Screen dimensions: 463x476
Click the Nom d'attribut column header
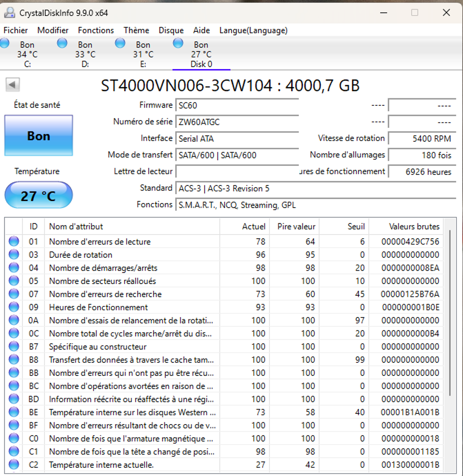[x=132, y=227]
